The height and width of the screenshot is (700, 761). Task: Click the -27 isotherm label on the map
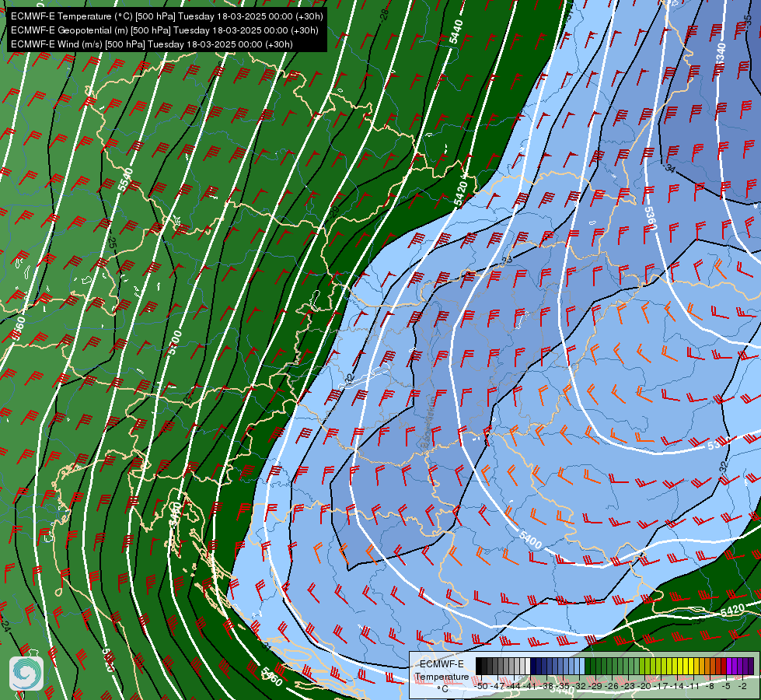coord(188,397)
